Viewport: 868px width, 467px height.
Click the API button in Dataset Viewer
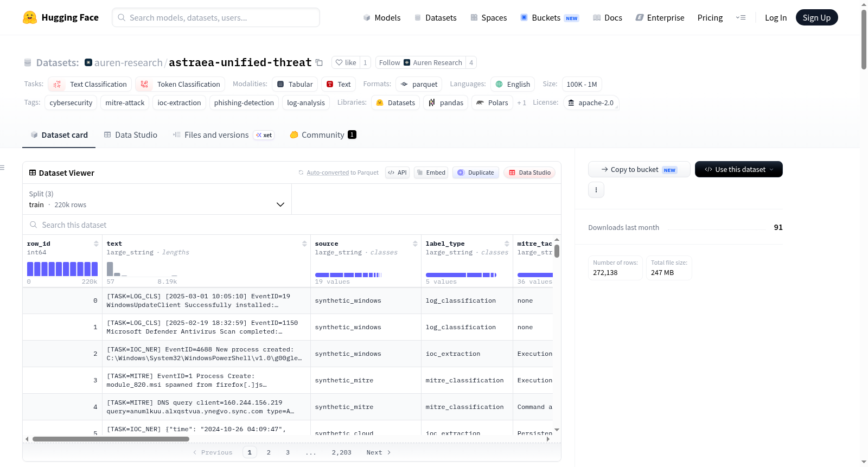click(x=397, y=172)
